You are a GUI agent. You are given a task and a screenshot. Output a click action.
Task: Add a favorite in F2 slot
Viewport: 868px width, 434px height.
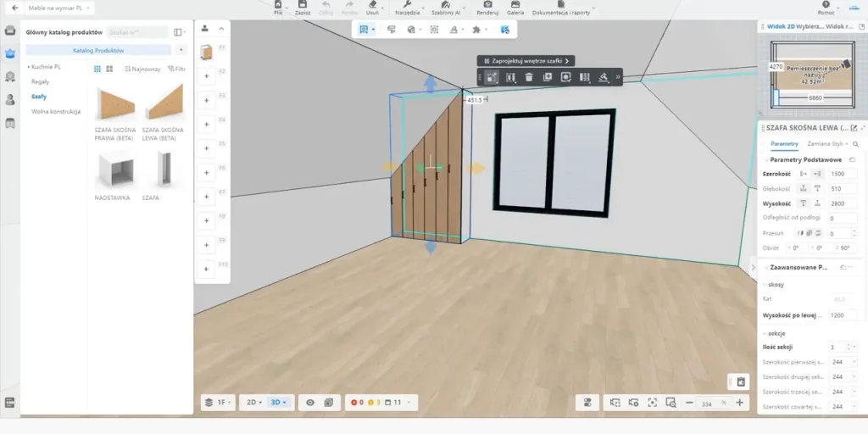pyautogui.click(x=207, y=75)
